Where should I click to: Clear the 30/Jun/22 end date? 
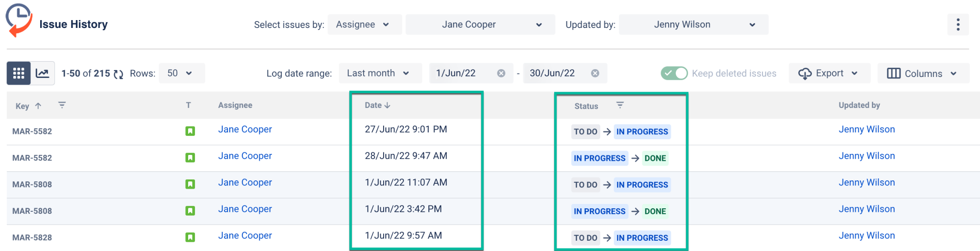coord(595,73)
